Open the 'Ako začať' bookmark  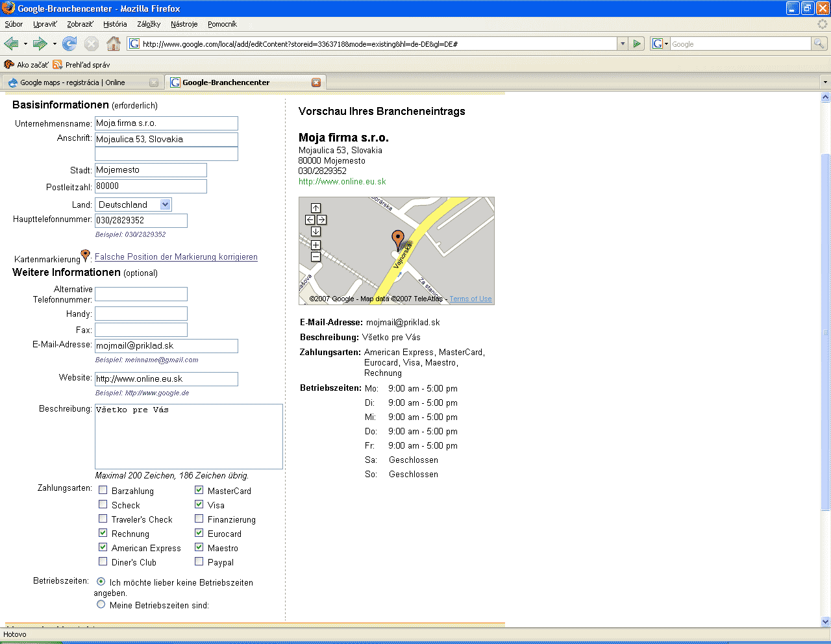27,65
